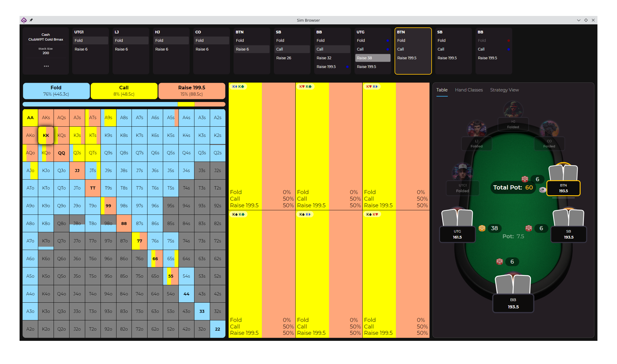
Task: Select Call in the highlighted BTN column
Action: pyautogui.click(x=413, y=49)
